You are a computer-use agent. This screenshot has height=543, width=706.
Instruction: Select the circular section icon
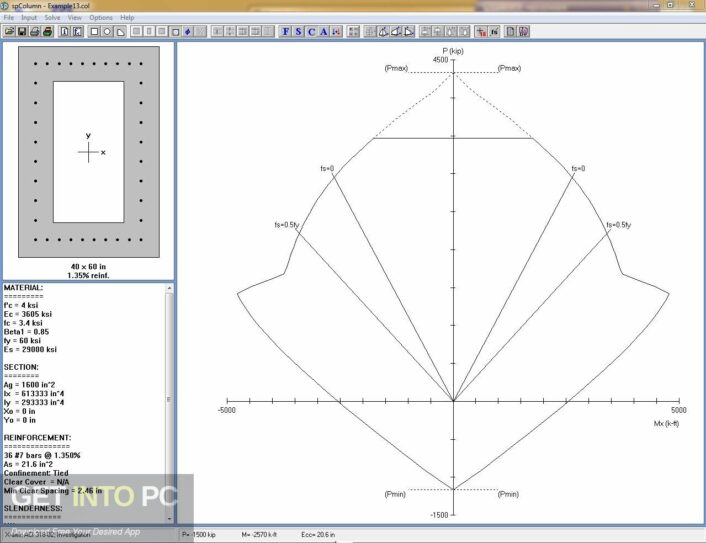[107, 32]
